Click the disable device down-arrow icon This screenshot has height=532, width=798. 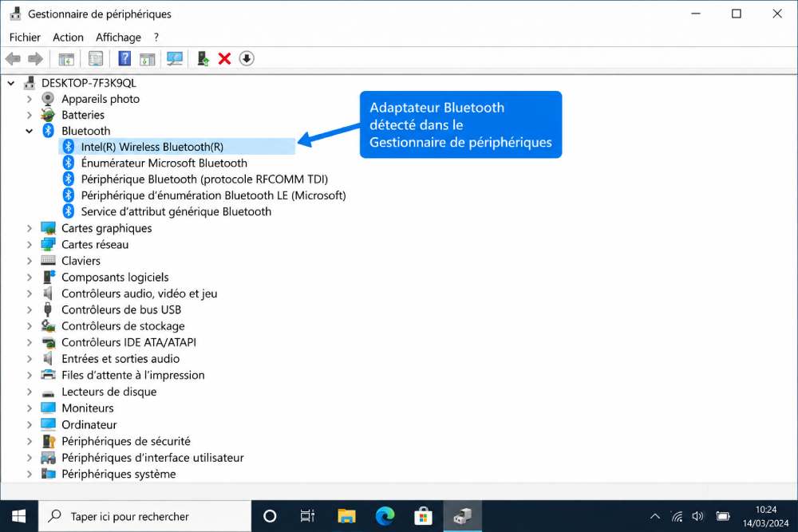[x=247, y=58]
